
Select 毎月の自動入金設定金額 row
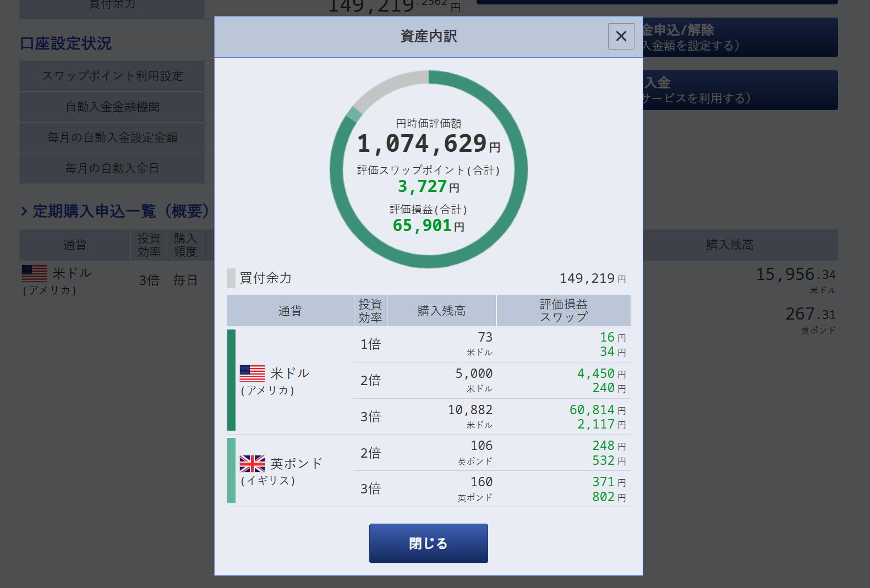(112, 138)
